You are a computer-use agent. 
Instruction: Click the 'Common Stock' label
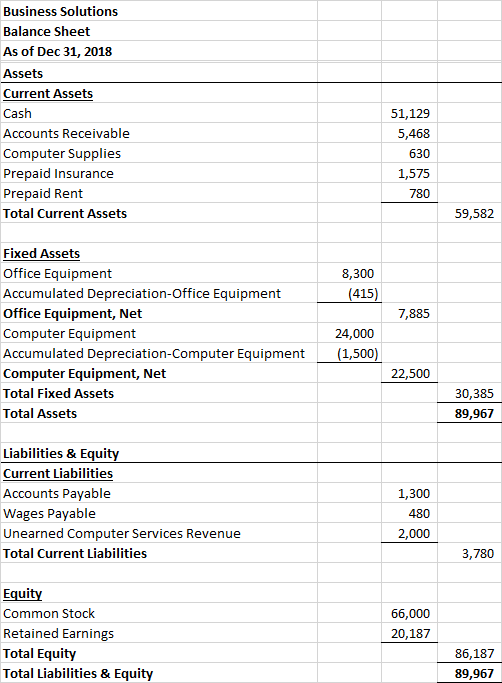pyautogui.click(x=49, y=613)
